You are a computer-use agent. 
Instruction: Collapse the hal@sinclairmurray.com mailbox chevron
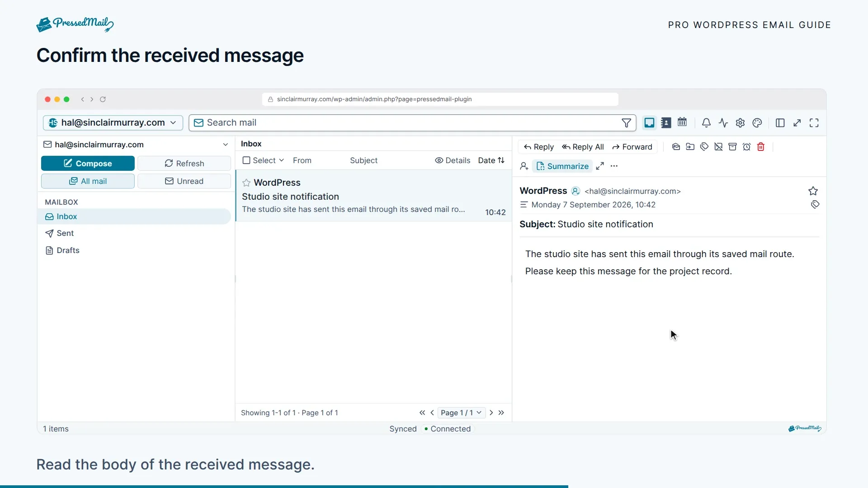pyautogui.click(x=225, y=145)
